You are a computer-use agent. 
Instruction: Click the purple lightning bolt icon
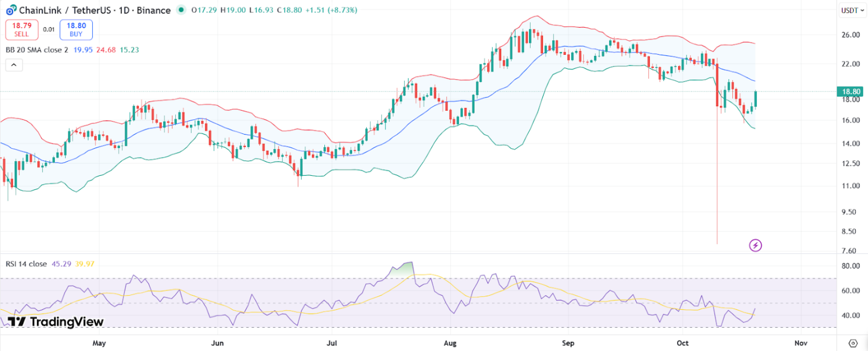(756, 245)
